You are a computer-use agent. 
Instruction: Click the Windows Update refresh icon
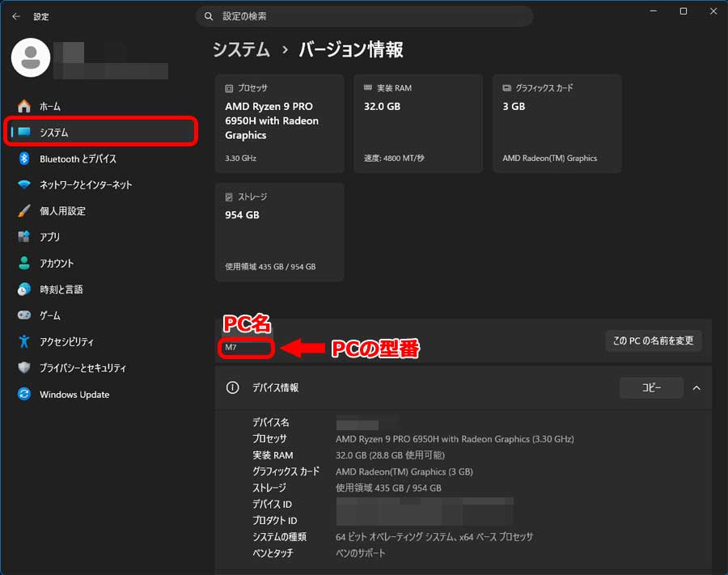click(x=24, y=394)
